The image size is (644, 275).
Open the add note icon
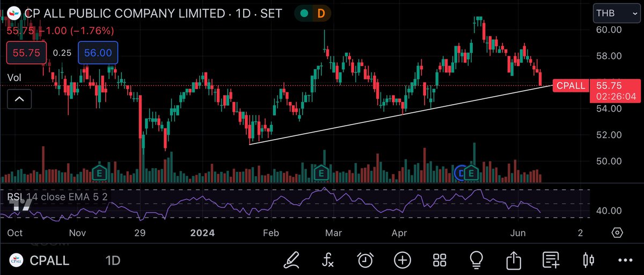pyautogui.click(x=551, y=260)
